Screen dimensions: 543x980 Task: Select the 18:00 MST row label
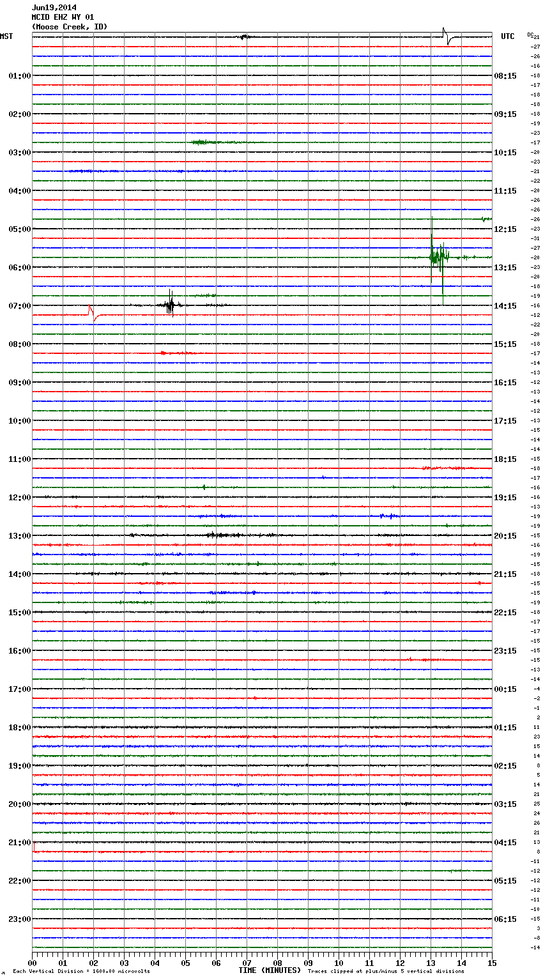[x=20, y=728]
